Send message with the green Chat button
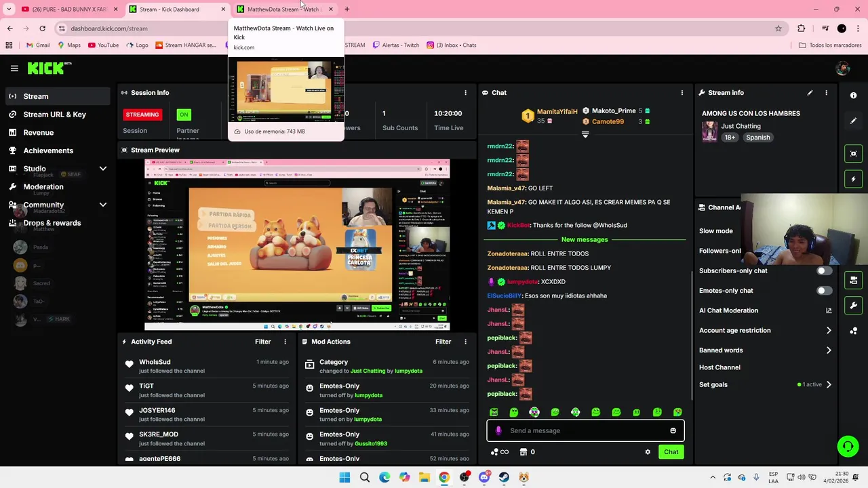This screenshot has height=488, width=868. pyautogui.click(x=671, y=452)
